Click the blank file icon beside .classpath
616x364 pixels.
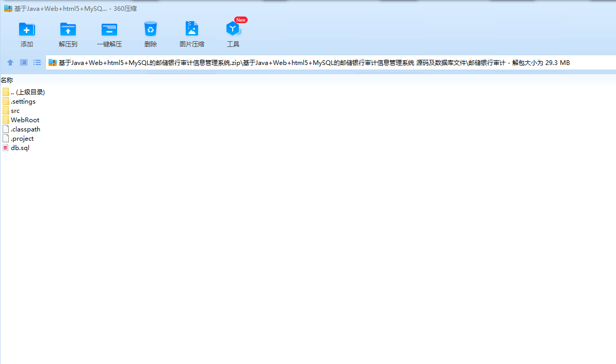[x=6, y=129]
